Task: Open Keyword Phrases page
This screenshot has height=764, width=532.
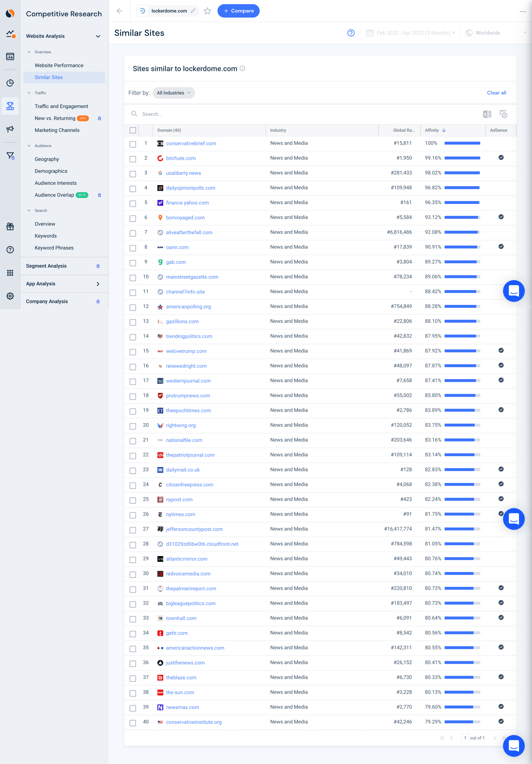Action: click(54, 248)
